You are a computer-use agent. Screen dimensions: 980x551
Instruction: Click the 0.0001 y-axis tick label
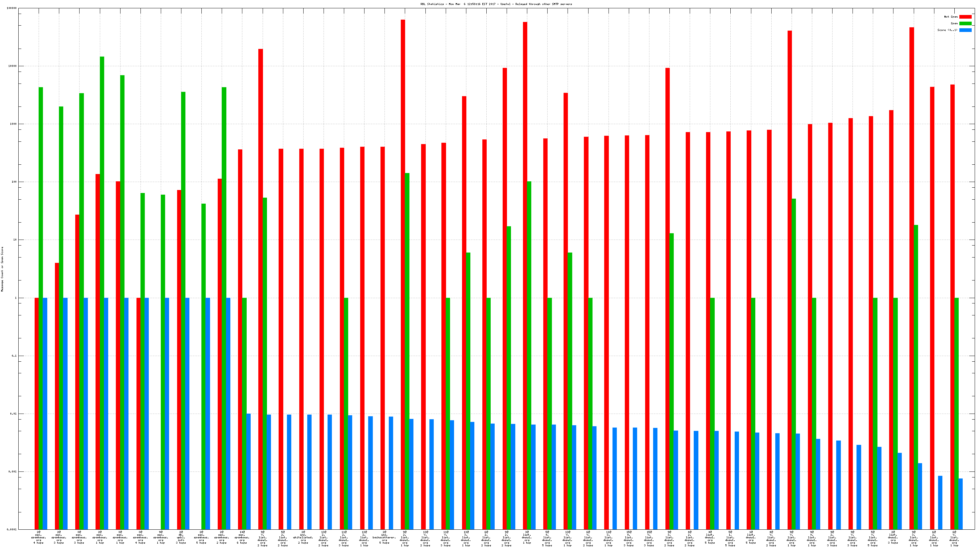(11, 530)
